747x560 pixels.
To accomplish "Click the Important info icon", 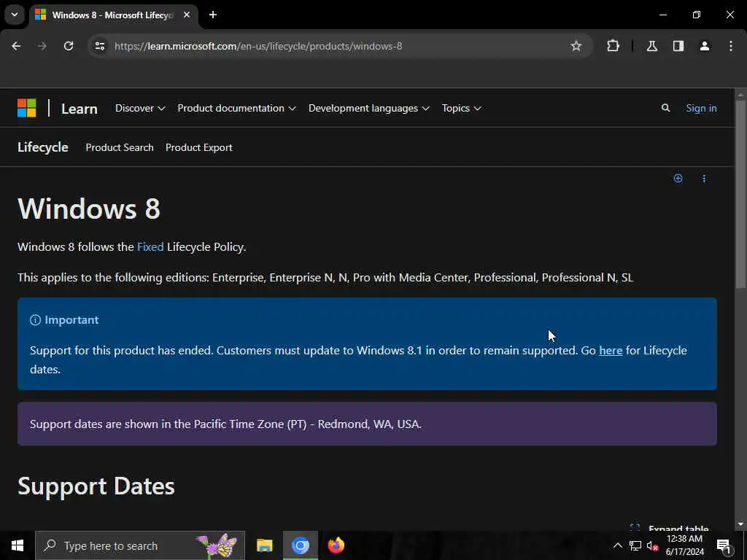I will tap(35, 320).
